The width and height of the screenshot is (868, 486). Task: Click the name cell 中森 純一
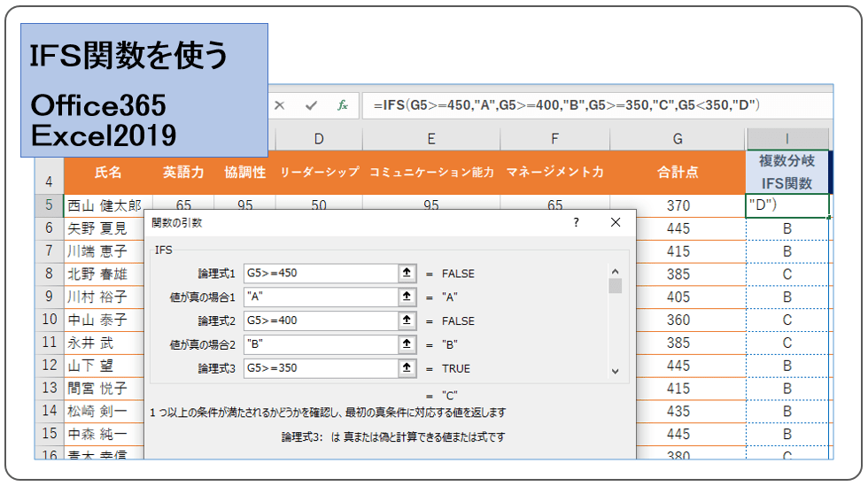(x=105, y=434)
